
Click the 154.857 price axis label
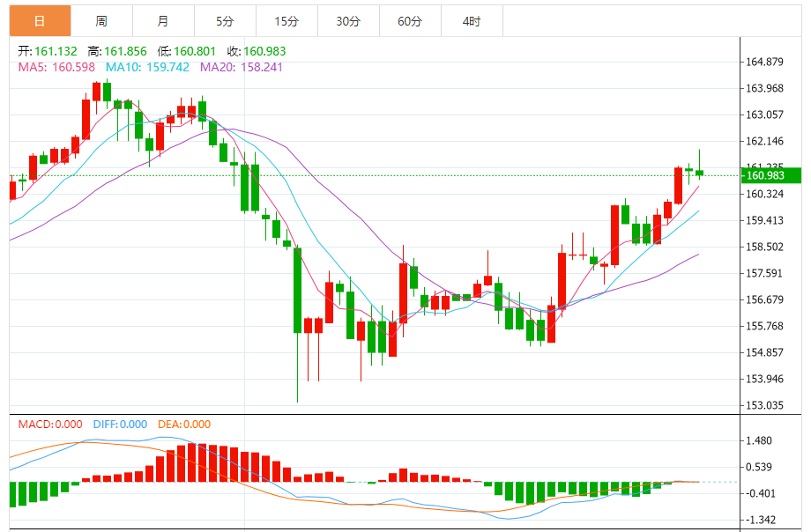pyautogui.click(x=764, y=352)
